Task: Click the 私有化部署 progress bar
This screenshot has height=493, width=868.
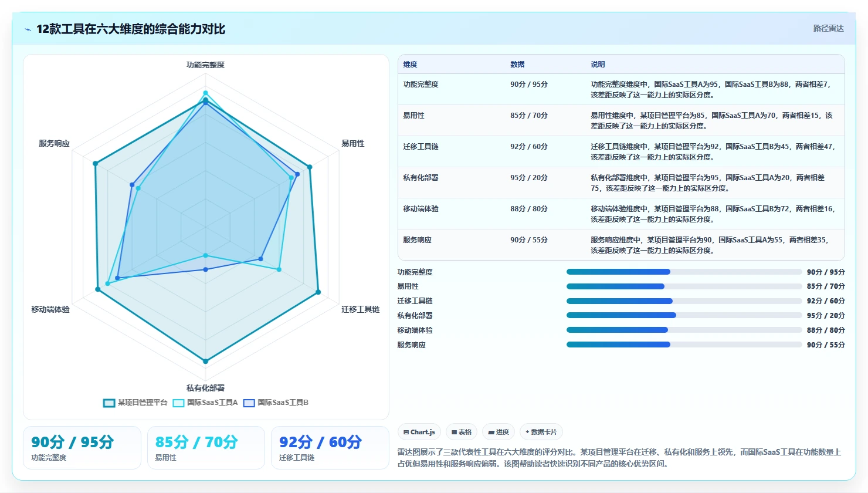Action: coord(684,316)
